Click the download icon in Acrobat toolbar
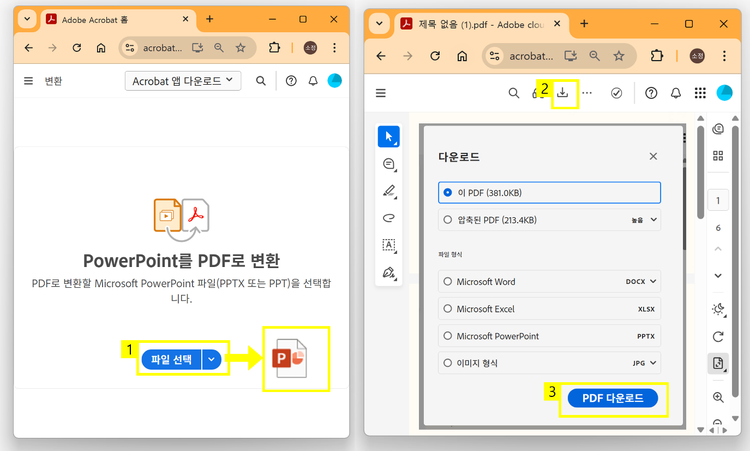750x451 pixels. tap(562, 92)
